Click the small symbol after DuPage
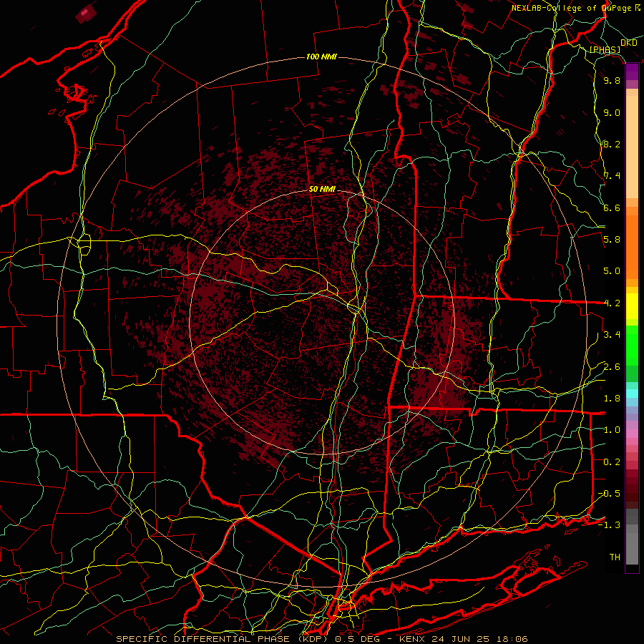The width and height of the screenshot is (644, 644). point(638,8)
